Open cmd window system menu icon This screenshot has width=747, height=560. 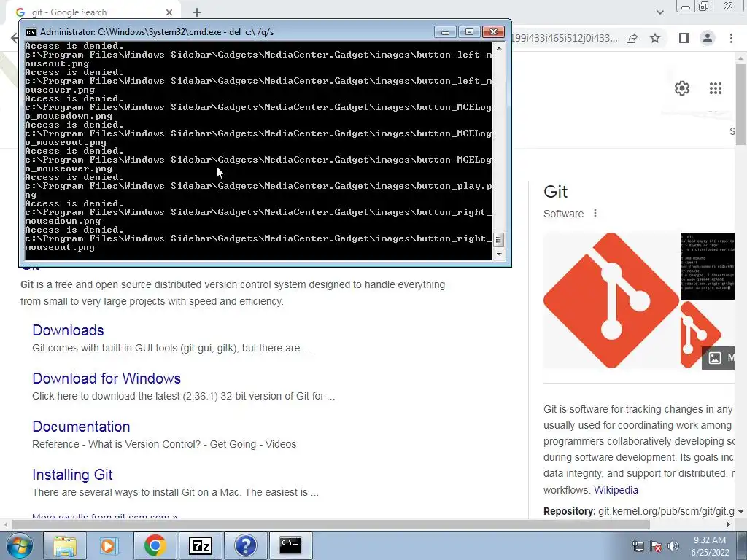[31, 32]
